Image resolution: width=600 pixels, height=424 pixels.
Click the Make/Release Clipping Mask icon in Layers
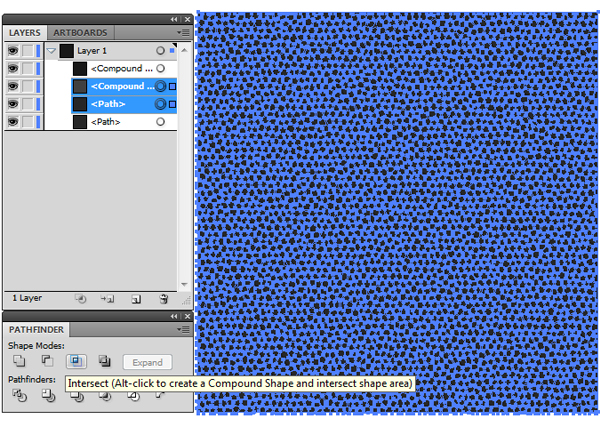81,299
